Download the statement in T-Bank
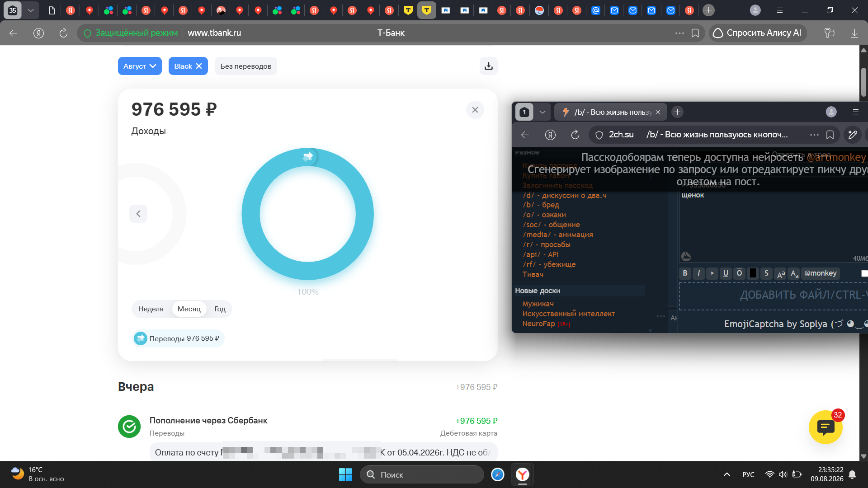The image size is (868, 488). pyautogui.click(x=489, y=66)
